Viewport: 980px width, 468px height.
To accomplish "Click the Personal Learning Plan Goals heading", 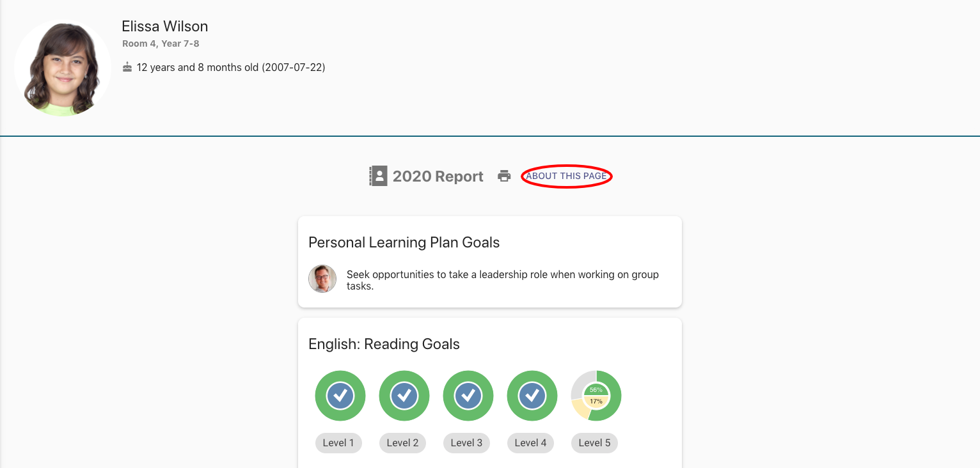I will [x=404, y=243].
